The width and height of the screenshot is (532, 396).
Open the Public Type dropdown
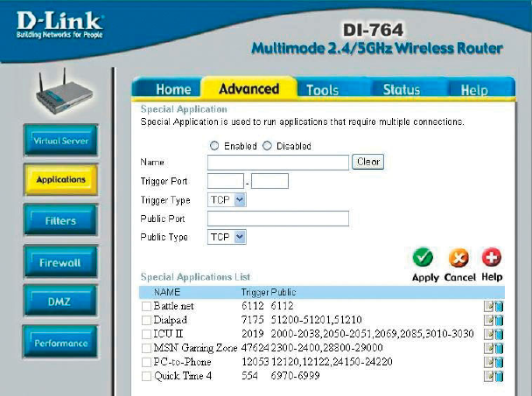click(x=227, y=237)
